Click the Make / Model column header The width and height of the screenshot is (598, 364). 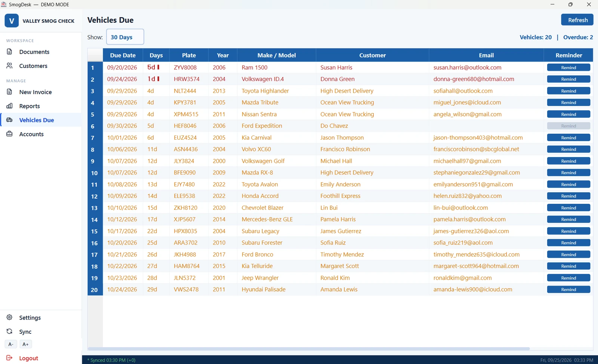tap(277, 55)
